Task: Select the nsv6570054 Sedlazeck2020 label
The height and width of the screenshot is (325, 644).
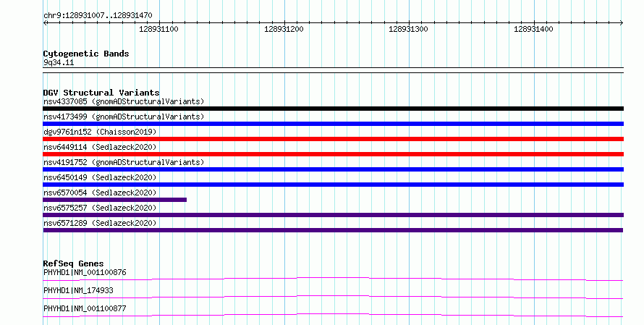Action: point(100,193)
